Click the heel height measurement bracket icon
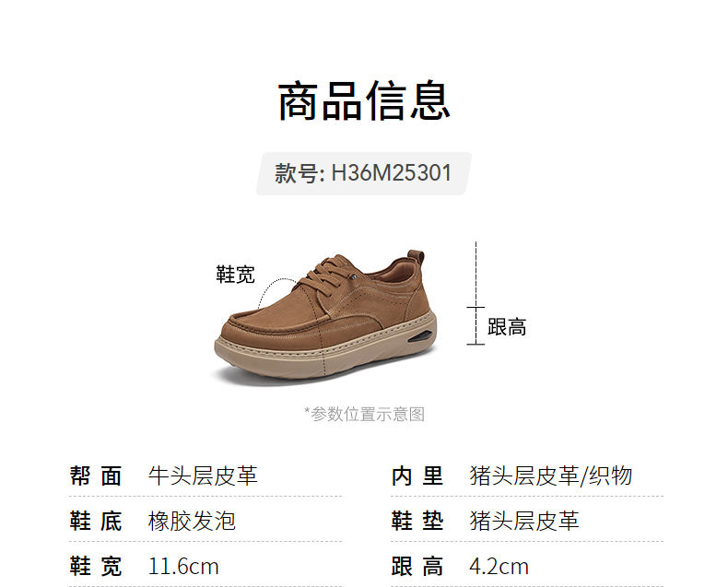 (x=476, y=325)
